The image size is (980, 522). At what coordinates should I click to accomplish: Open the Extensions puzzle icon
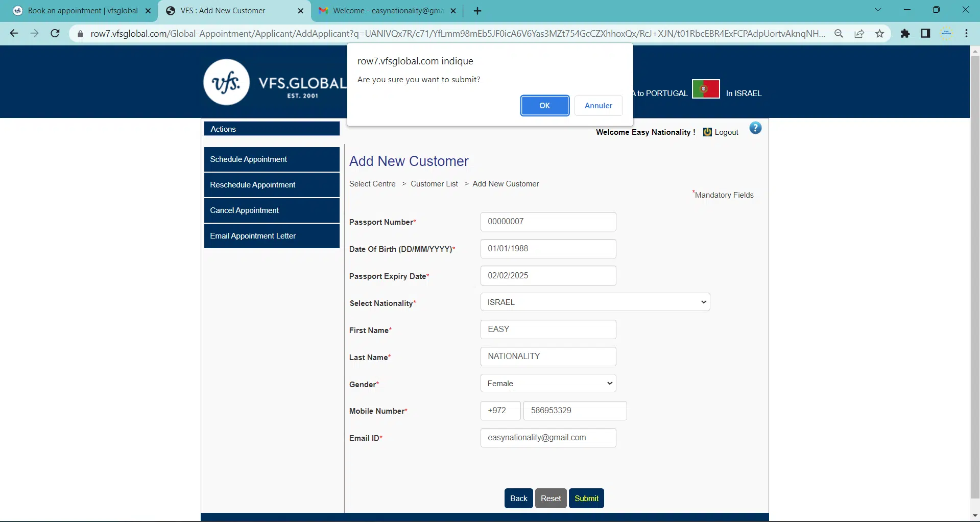click(x=905, y=34)
